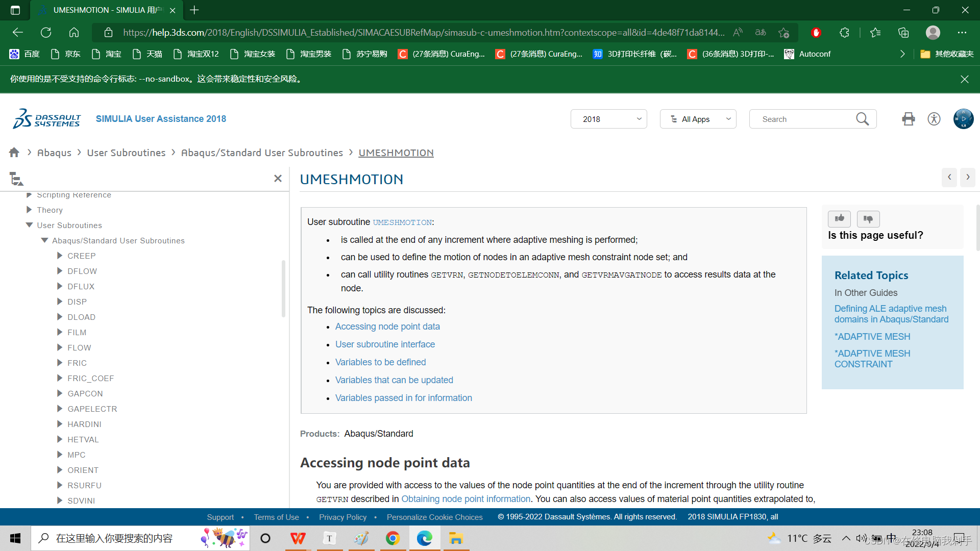Go to home icon in breadcrumb
This screenshot has width=980, height=551.
[x=14, y=153]
